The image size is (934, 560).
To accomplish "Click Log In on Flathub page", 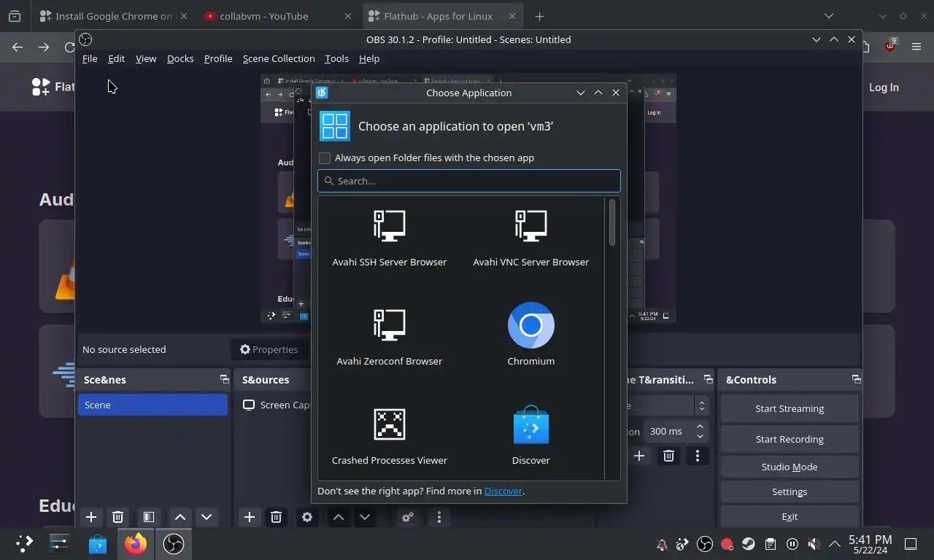I will coord(884,87).
